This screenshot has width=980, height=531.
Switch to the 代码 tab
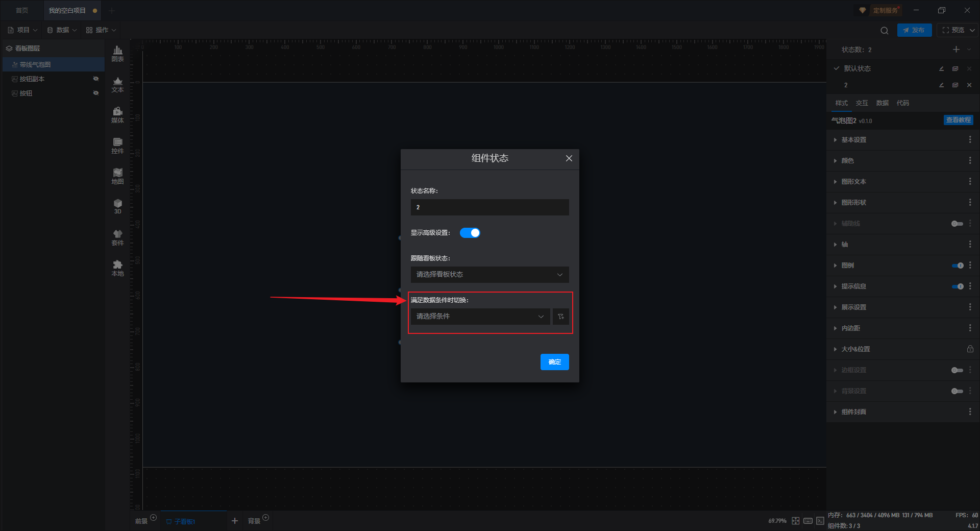coord(902,103)
